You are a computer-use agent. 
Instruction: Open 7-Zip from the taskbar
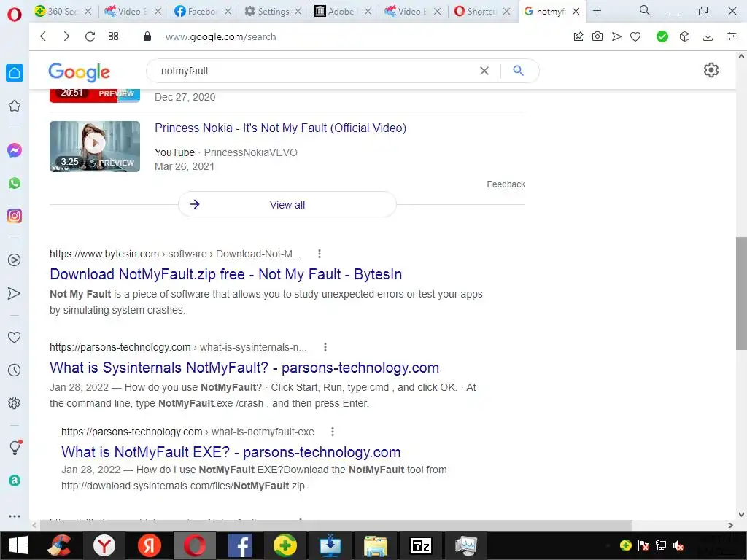(x=421, y=545)
